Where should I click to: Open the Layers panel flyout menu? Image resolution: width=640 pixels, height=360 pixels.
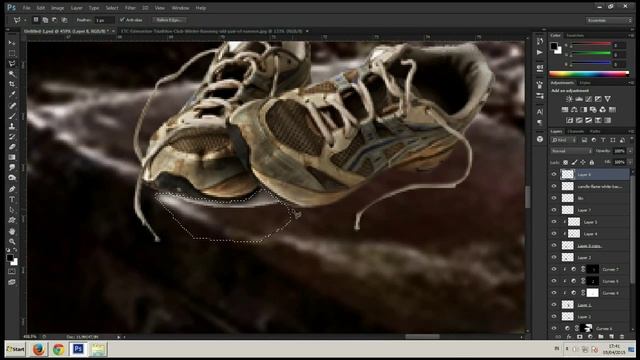(x=631, y=131)
